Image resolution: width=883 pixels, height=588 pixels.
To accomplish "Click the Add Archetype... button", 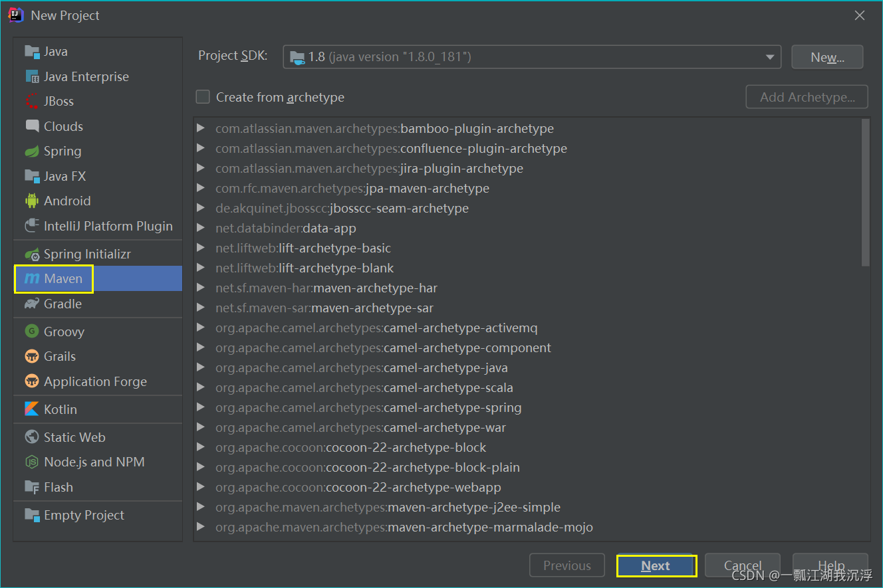I will (807, 97).
